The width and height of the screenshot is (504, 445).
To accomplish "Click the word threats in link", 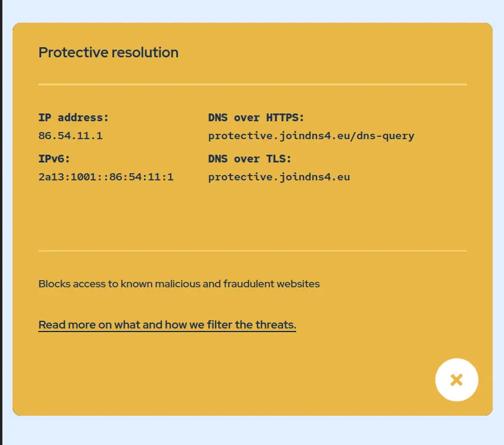I will point(275,325).
